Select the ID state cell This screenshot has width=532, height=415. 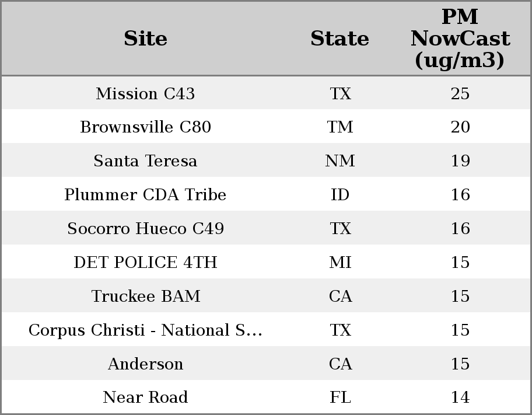pyautogui.click(x=340, y=195)
